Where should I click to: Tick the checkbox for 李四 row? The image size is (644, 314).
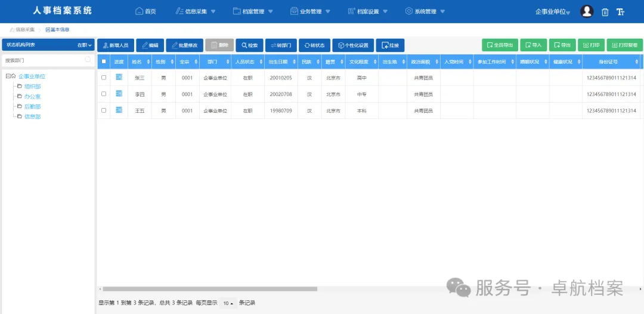coord(104,94)
